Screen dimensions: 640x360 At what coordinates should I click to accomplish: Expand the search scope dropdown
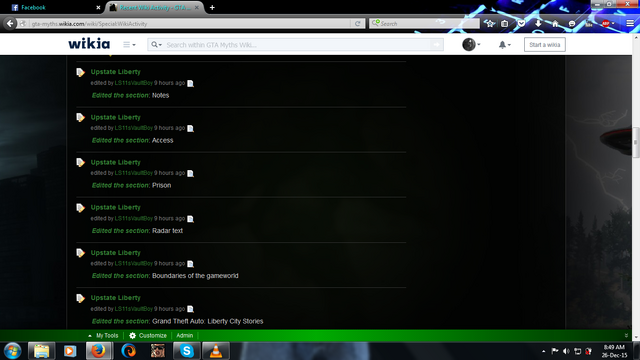[x=156, y=45]
